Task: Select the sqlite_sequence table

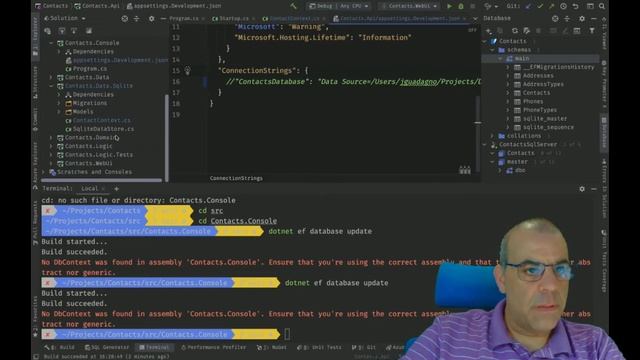Action: pyautogui.click(x=548, y=127)
